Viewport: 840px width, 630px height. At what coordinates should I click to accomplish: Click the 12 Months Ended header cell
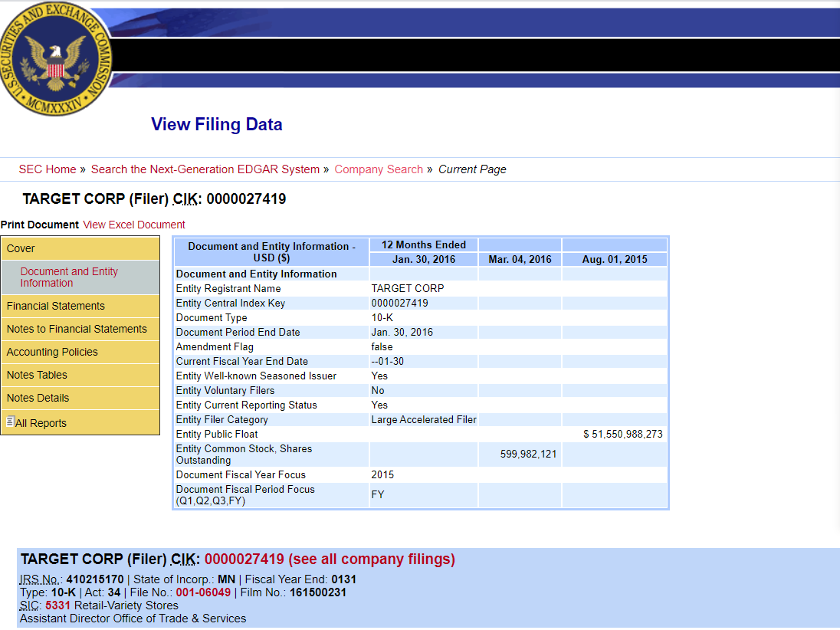[424, 244]
